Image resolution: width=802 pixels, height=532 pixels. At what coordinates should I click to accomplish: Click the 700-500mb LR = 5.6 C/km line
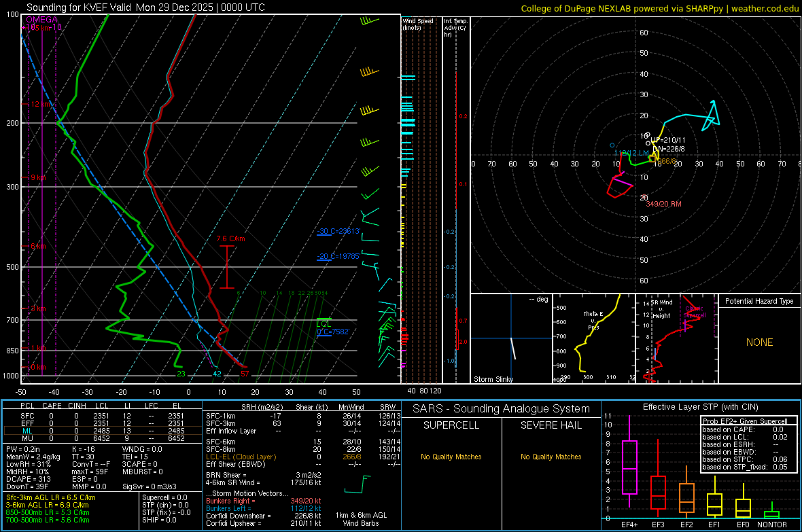(48, 520)
